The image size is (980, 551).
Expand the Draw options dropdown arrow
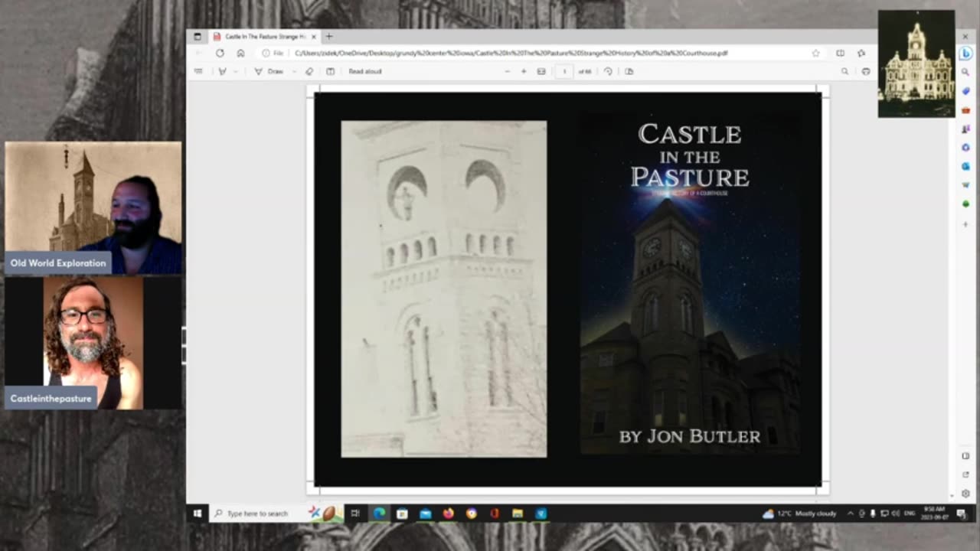click(294, 71)
